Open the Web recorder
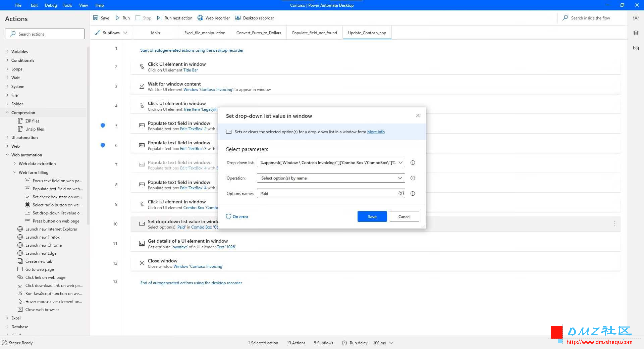This screenshot has height=349, width=644. tap(214, 18)
